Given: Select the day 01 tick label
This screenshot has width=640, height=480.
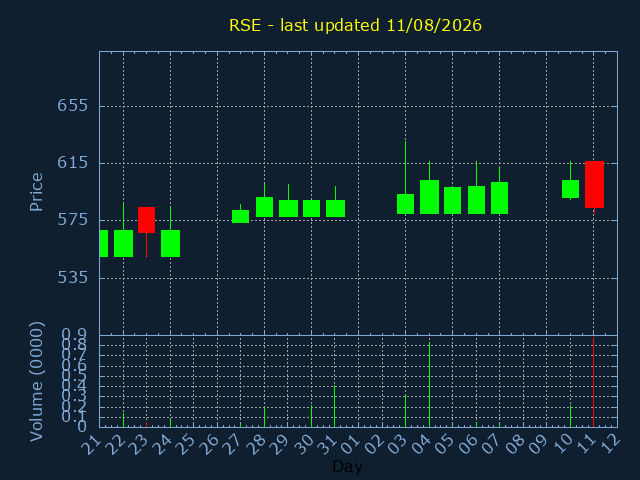Looking at the screenshot, I should [351, 444].
